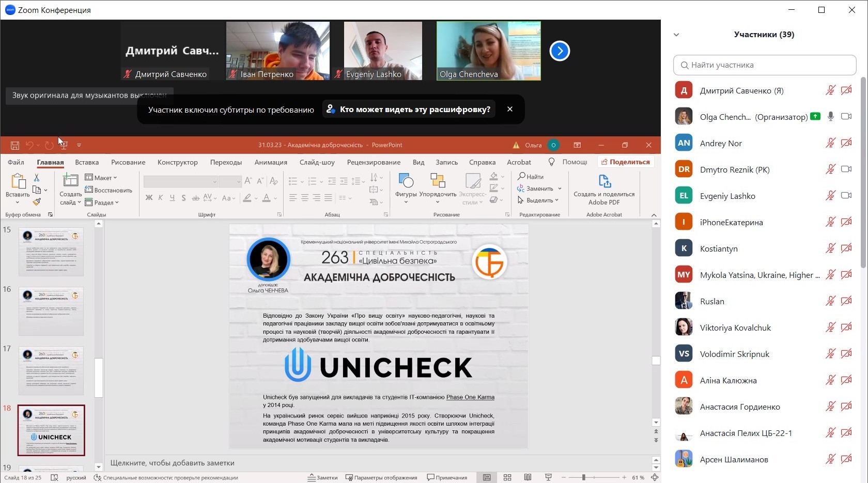Viewport: 868px width, 483px height.
Task: Expand the Layout (Макет) dropdown
Action: pyautogui.click(x=101, y=178)
